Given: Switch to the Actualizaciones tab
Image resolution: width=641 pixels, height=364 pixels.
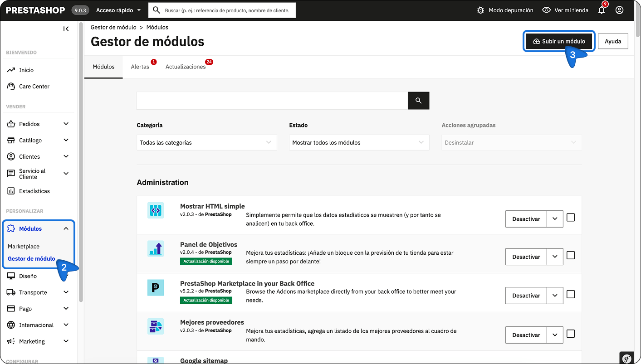Looking at the screenshot, I should [186, 67].
